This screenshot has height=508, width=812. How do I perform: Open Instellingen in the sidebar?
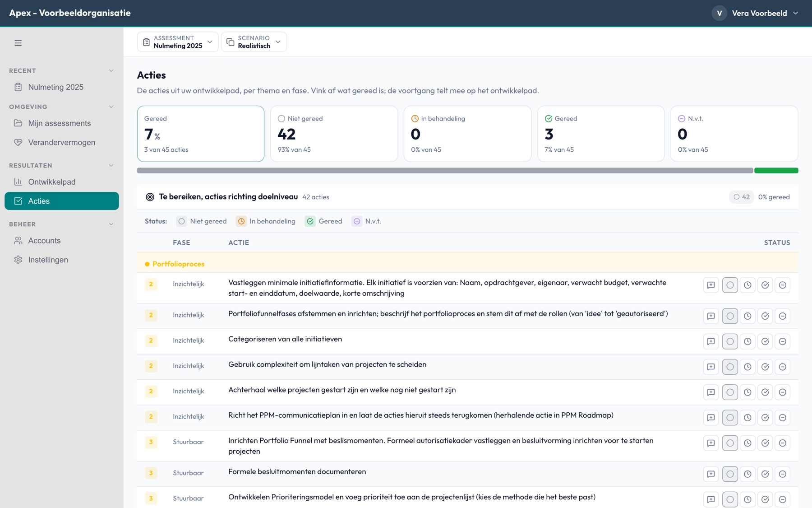[x=62, y=260]
